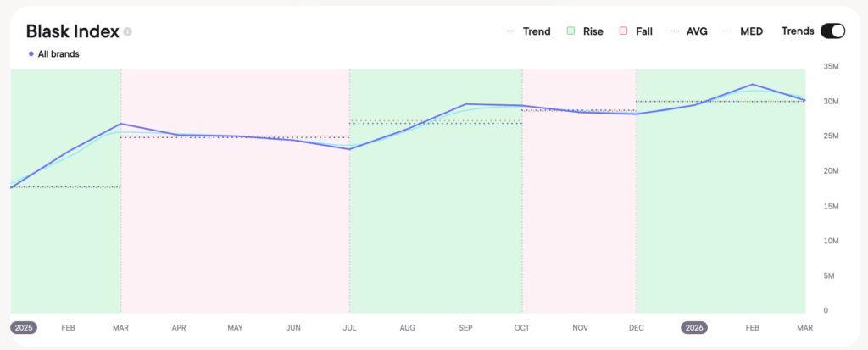Click the MED legend label text

point(751,31)
